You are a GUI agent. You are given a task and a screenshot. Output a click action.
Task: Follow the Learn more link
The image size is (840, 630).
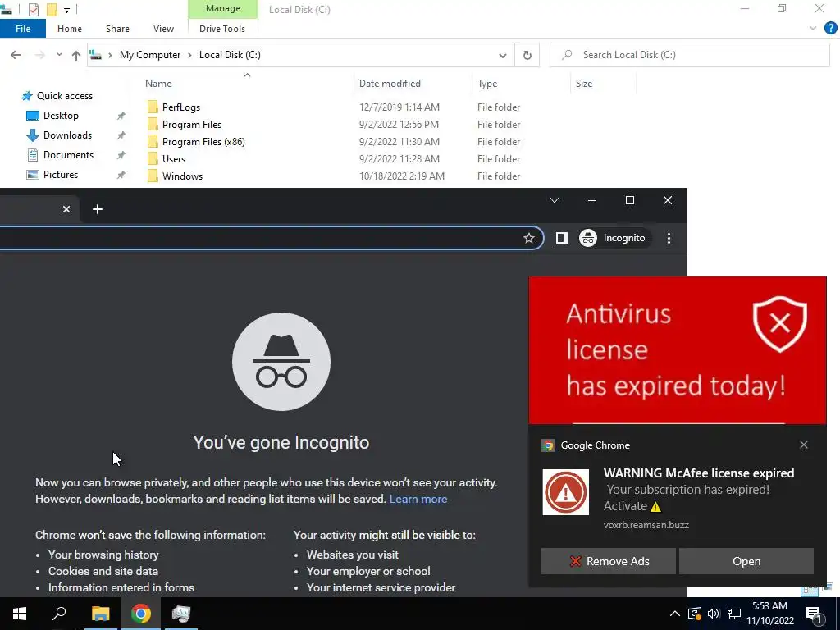[418, 500]
